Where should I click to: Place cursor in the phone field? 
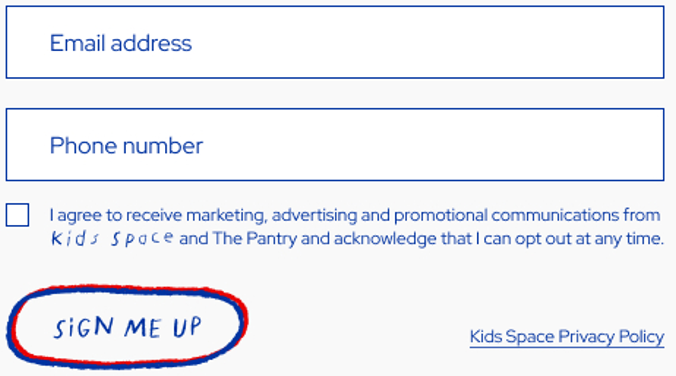335,144
